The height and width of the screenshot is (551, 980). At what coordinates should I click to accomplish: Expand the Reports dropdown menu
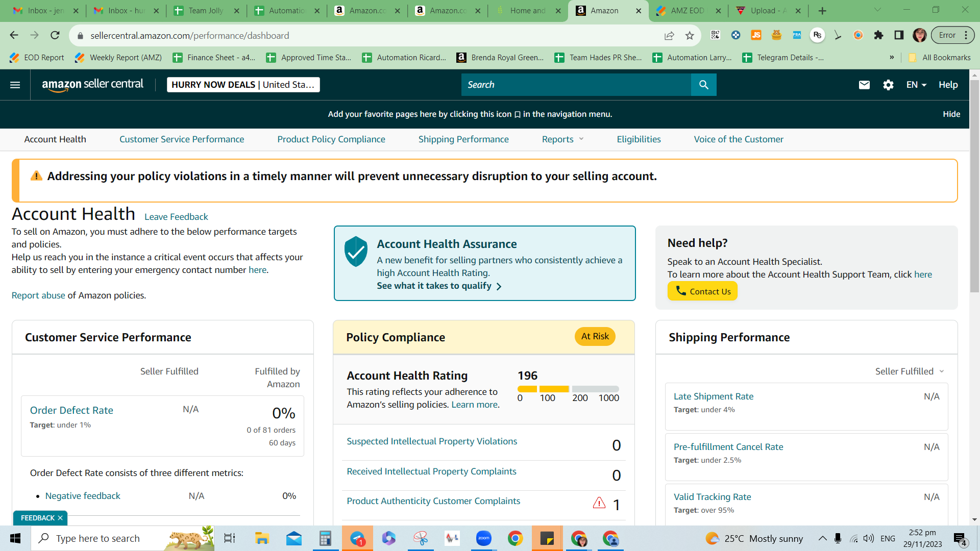tap(562, 139)
